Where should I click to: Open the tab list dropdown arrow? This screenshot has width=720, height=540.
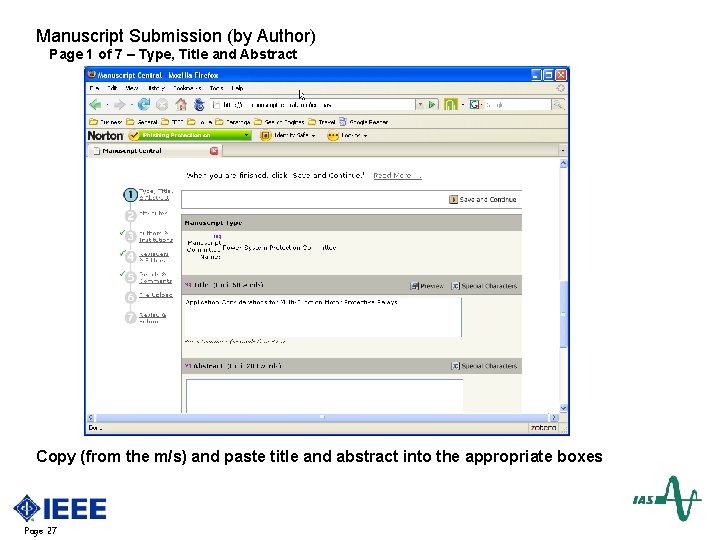[x=563, y=151]
